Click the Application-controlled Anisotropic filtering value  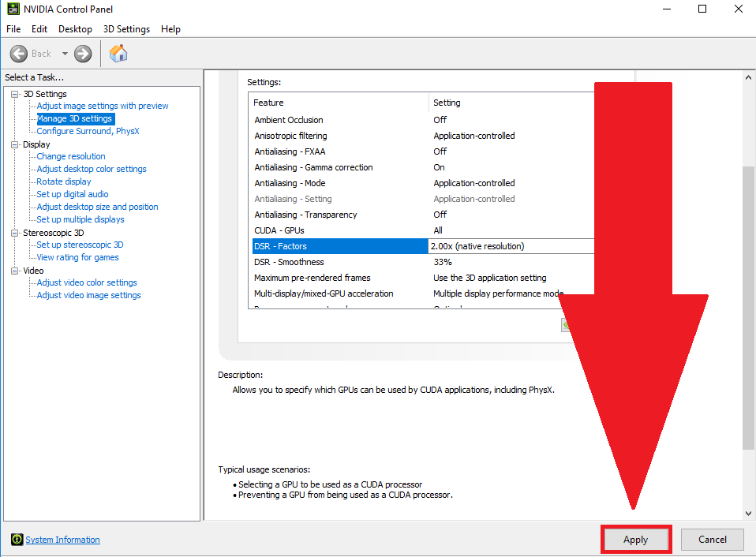click(x=474, y=136)
